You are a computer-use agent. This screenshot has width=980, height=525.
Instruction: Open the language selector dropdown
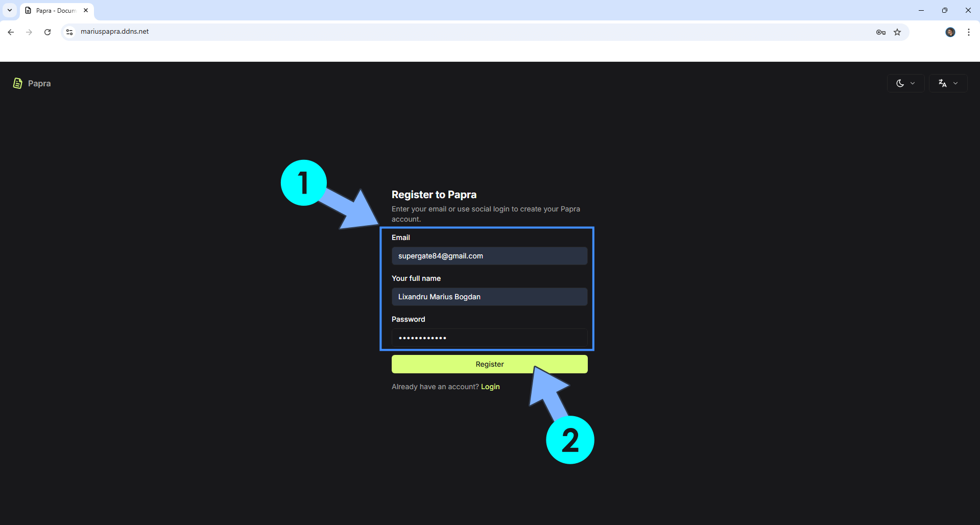point(948,83)
